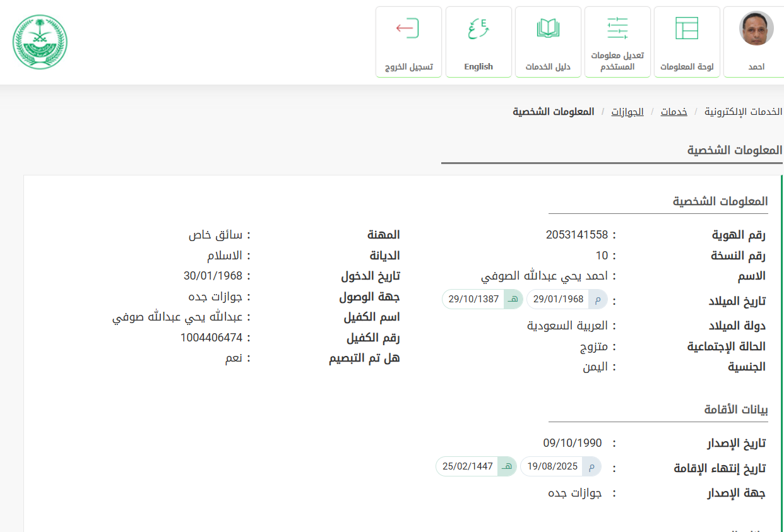The height and width of the screenshot is (532, 784).
Task: Open the services guide book icon
Action: pos(548,28)
